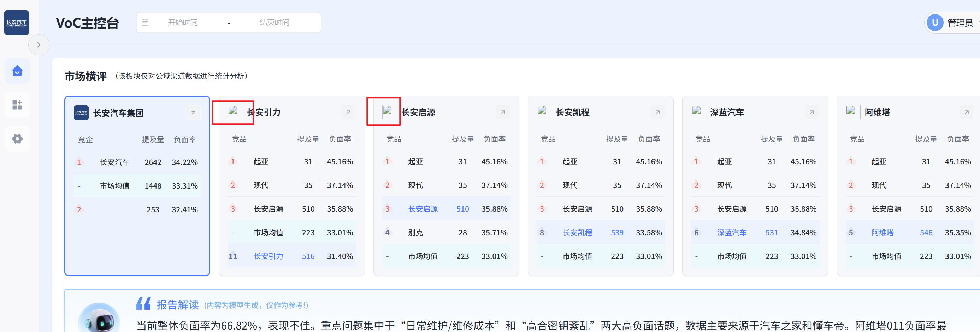Click the 深蓝汽车 card title

pyautogui.click(x=727, y=112)
